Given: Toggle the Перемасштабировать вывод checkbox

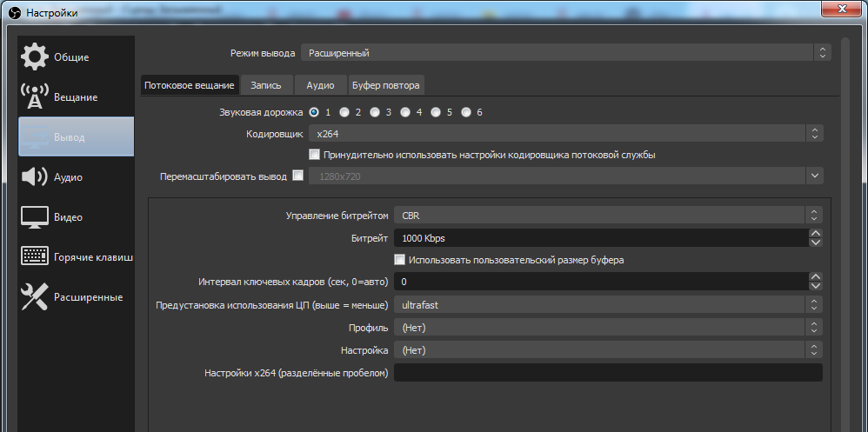Looking at the screenshot, I should (297, 176).
